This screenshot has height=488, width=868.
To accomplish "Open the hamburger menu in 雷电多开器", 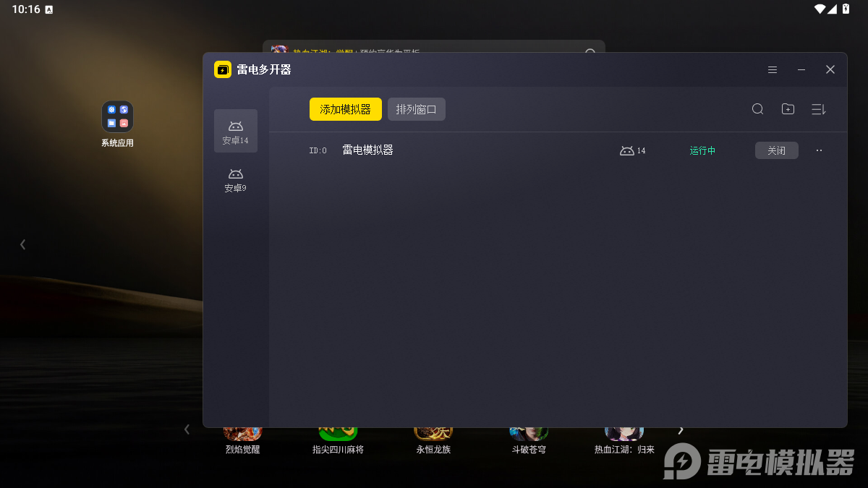I will click(x=773, y=69).
